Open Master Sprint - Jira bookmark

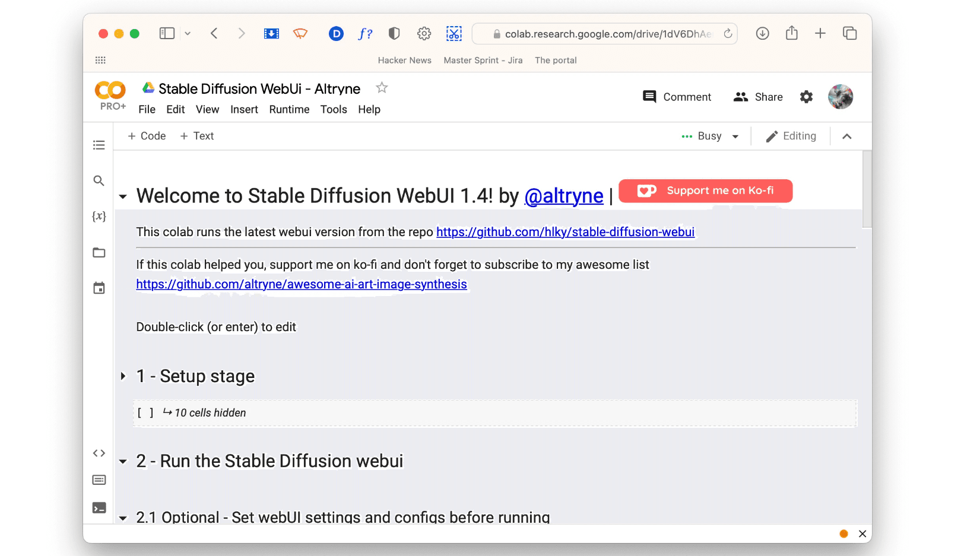(483, 60)
